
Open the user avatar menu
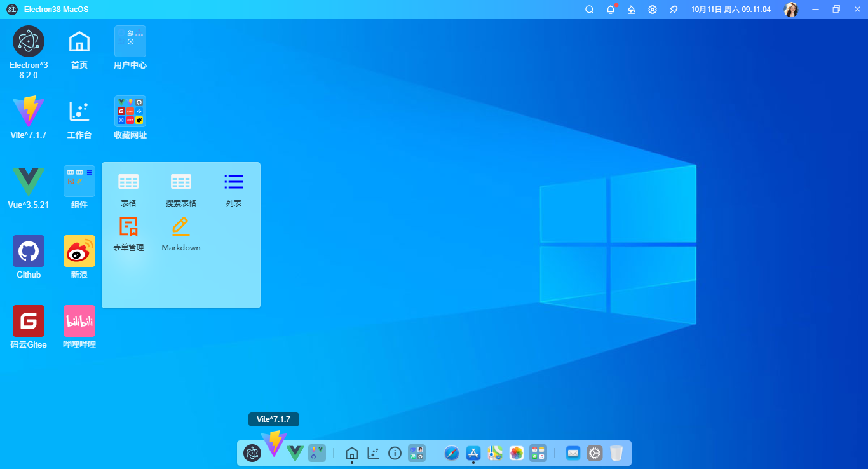[790, 10]
